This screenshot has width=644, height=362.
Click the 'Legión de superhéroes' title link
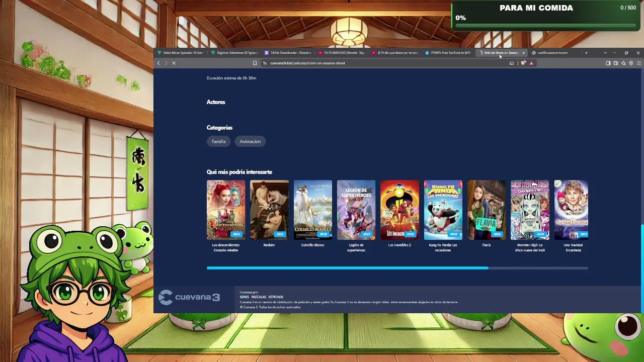coord(356,247)
